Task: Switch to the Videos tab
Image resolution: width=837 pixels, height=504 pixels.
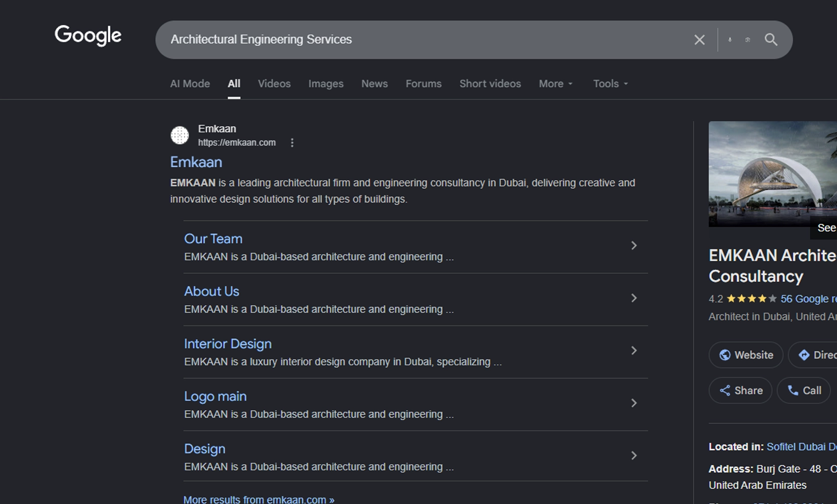Action: (274, 84)
